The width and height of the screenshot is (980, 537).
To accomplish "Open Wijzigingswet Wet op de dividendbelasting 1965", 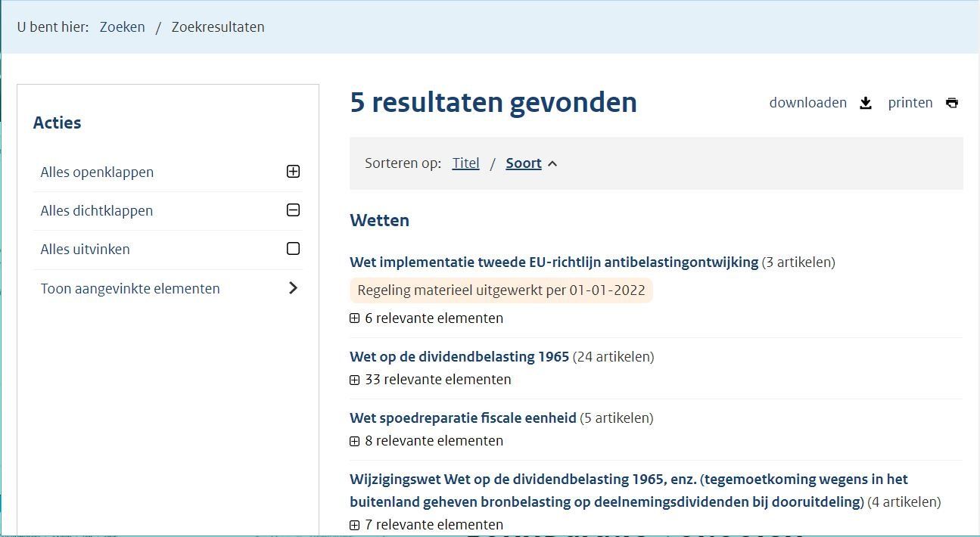I will (629, 491).
